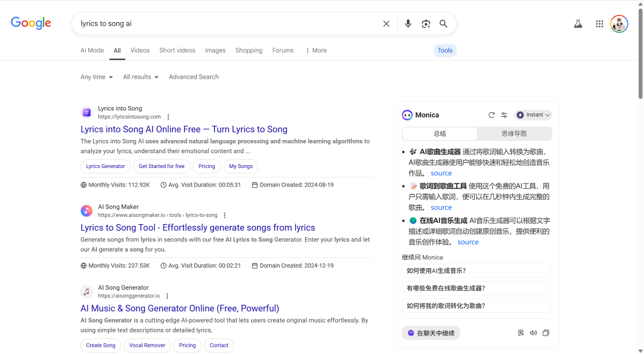Start voice search with microphone icon
Viewport: 644px width, 354px height.
tap(408, 24)
